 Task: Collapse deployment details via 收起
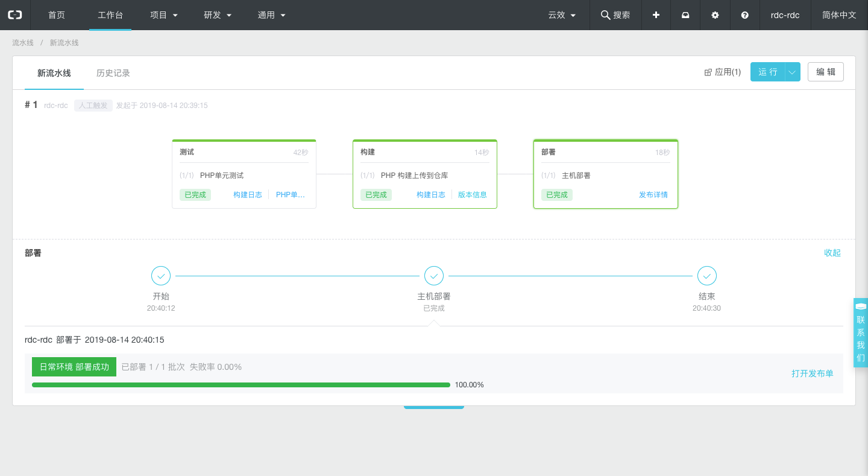coord(832,253)
